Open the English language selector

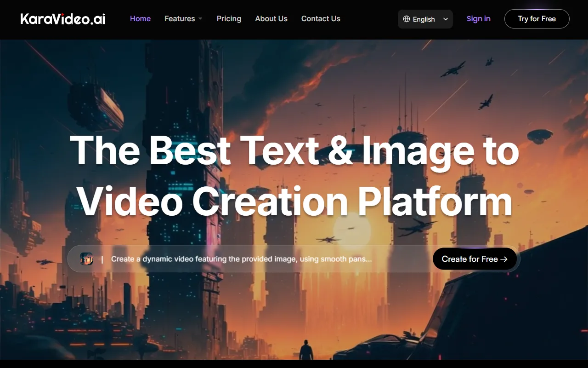tap(425, 19)
